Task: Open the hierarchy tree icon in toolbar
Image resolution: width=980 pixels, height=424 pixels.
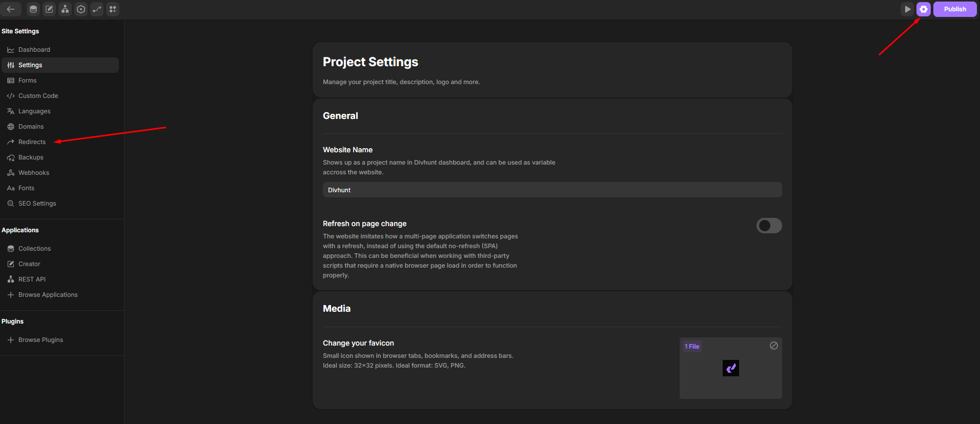Action: coord(65,9)
